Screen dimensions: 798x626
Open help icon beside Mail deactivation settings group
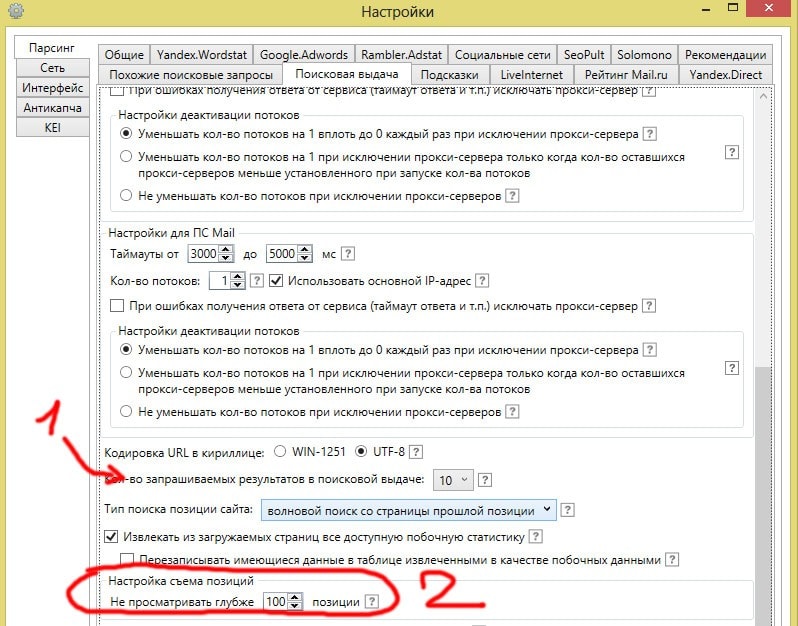coord(731,368)
